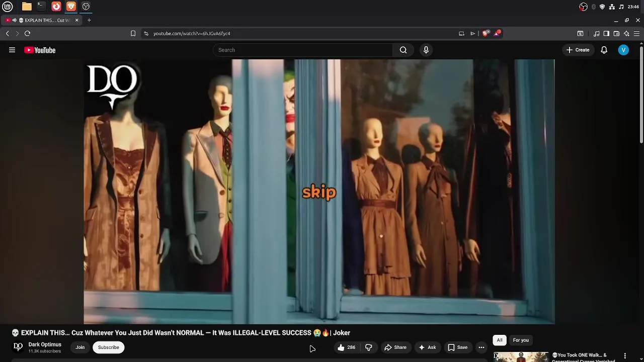Image resolution: width=644 pixels, height=362 pixels.
Task: Bookmark this page
Action: click(x=133, y=33)
